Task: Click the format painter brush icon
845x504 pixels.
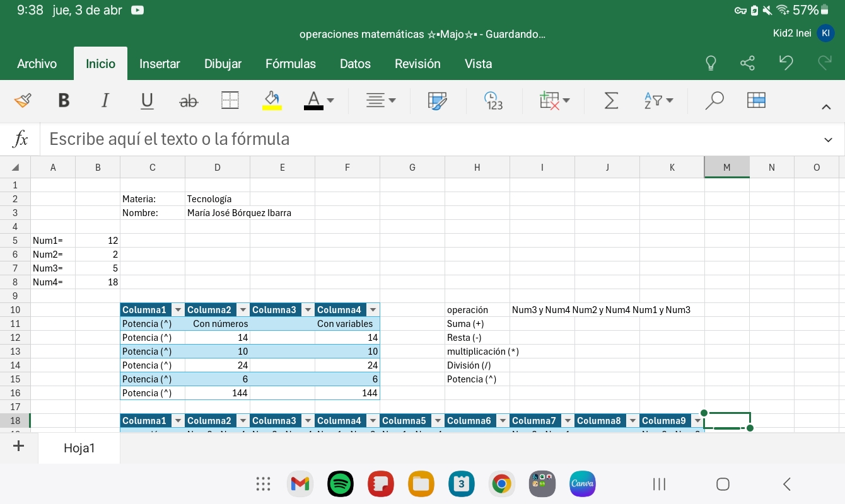Action: click(23, 101)
